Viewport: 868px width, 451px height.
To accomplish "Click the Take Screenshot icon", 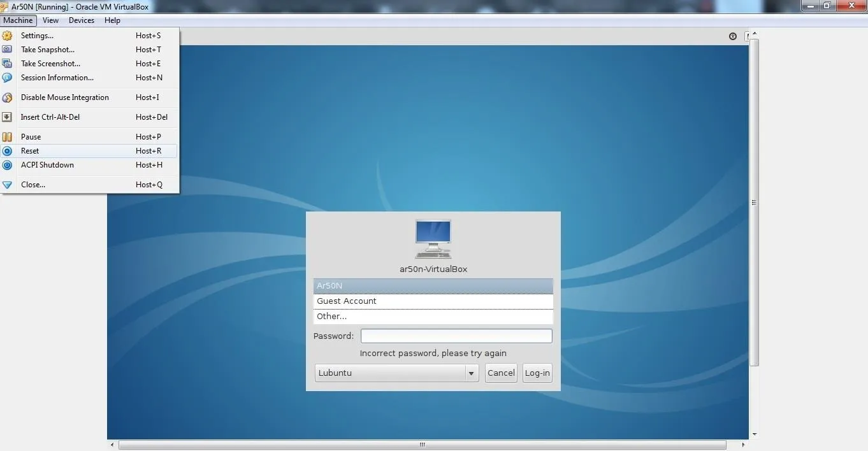I will (7, 64).
